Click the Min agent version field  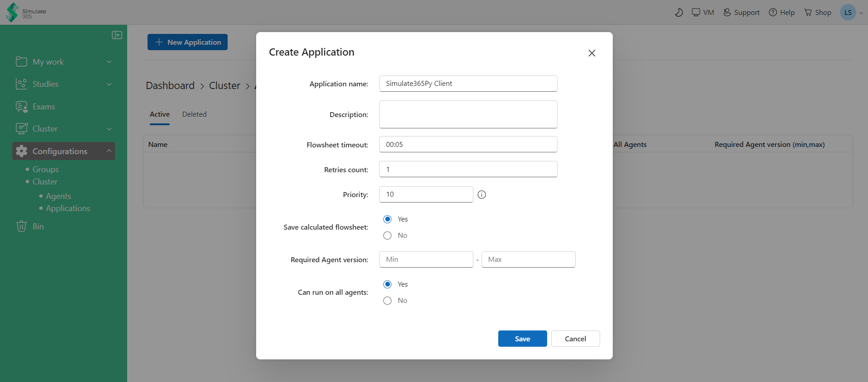coord(426,259)
